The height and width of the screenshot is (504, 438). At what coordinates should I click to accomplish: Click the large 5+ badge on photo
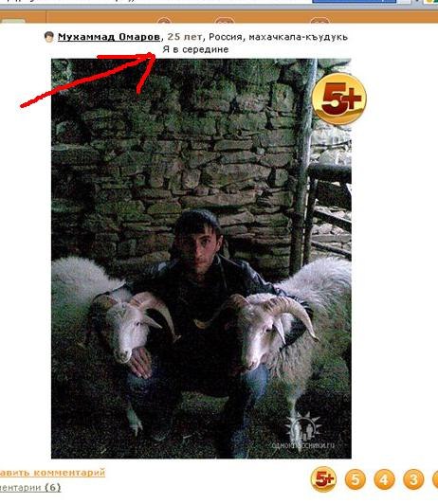pos(339,99)
